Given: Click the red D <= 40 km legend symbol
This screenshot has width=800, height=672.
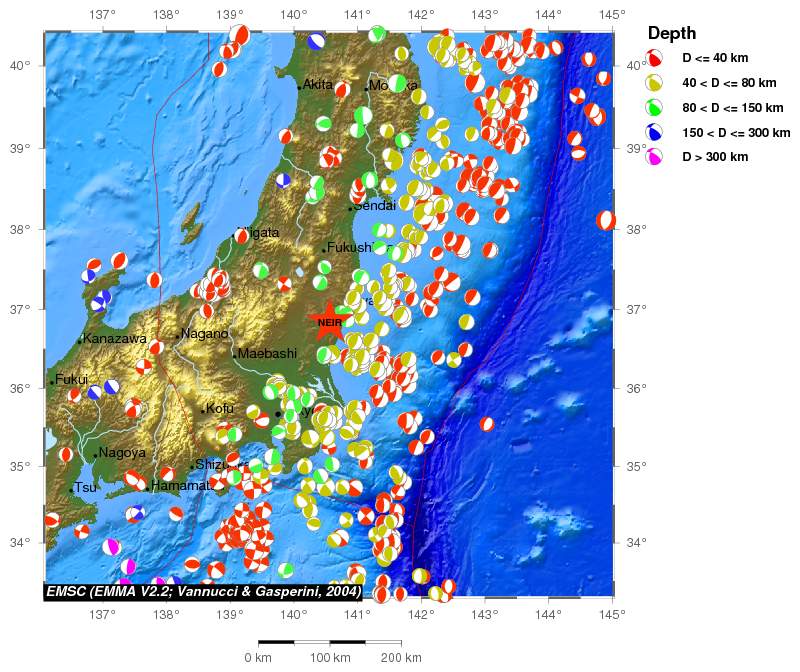Looking at the screenshot, I should coord(654,58).
